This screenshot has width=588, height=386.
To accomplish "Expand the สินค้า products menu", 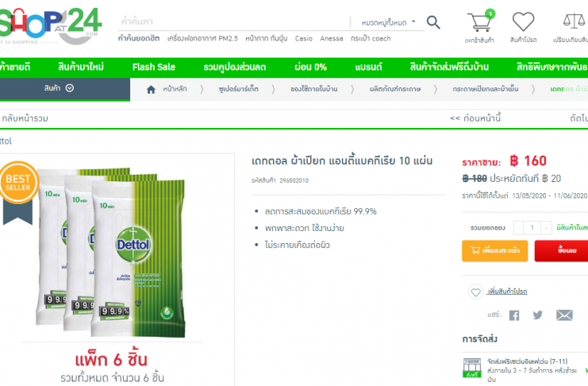I will click(59, 88).
